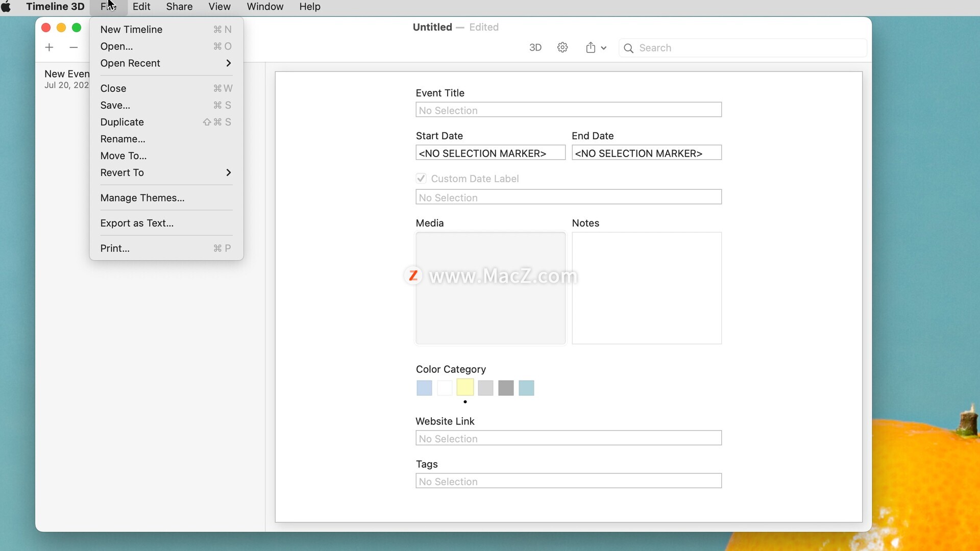Screen dimensions: 980x551
Task: Select the light gray color swatch
Action: pos(485,388)
